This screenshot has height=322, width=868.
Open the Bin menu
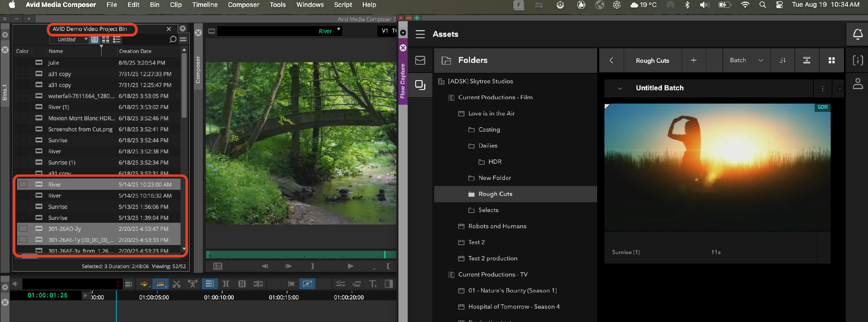(x=154, y=5)
